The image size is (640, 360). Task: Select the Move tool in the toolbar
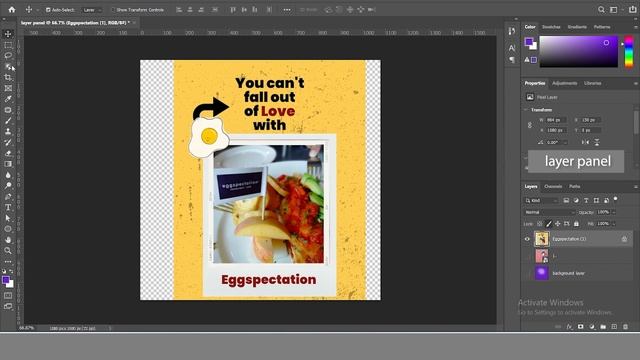(8, 34)
